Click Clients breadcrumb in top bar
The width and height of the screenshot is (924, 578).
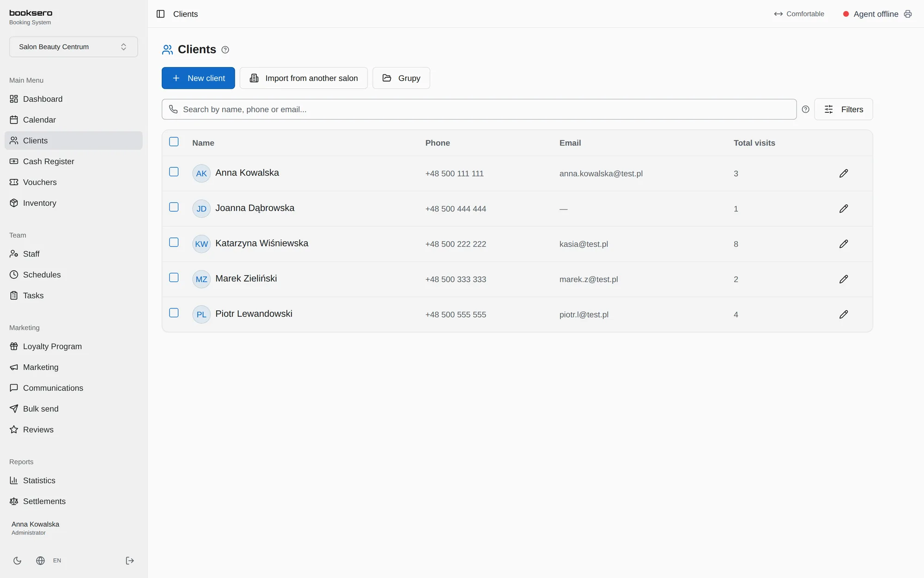point(185,14)
